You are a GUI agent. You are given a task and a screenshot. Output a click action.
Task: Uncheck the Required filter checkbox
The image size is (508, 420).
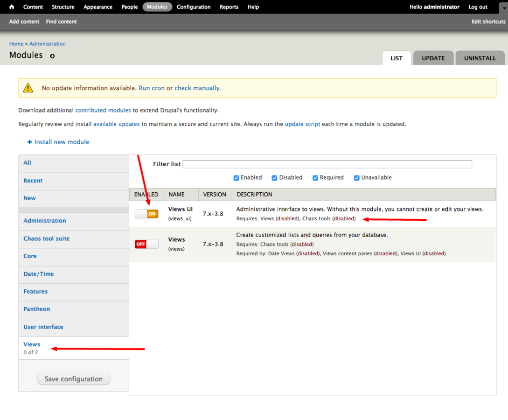tap(315, 178)
